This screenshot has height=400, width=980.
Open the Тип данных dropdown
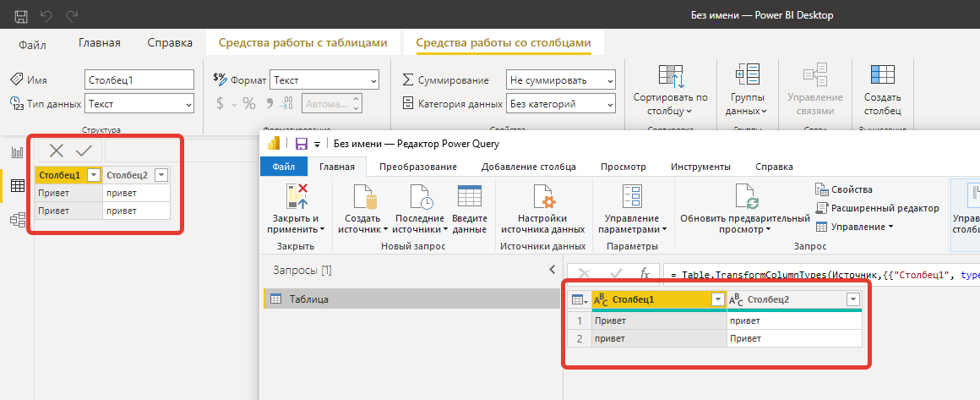point(139,104)
